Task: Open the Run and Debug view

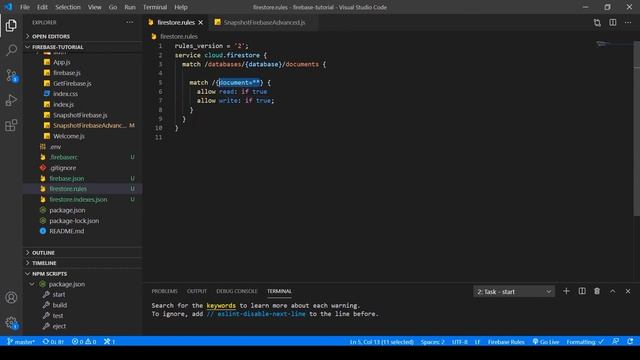Action: [11, 100]
